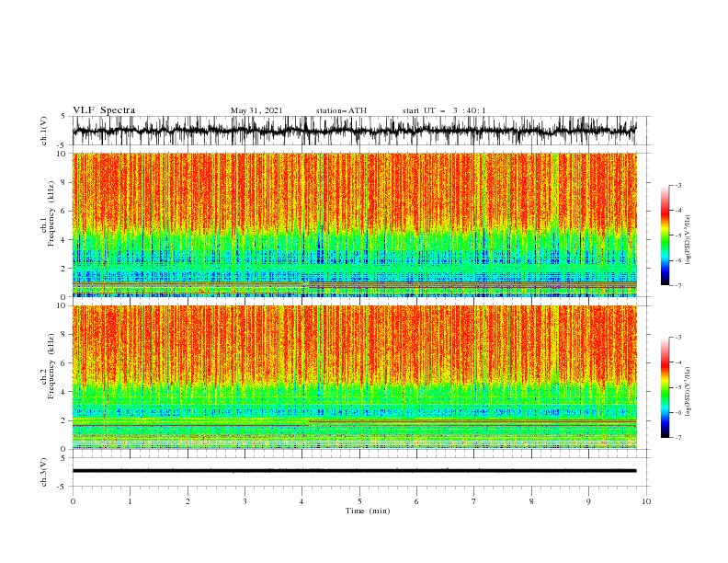Click the '-3' label on ch.1 color bar
The image size is (728, 563).
tap(678, 185)
